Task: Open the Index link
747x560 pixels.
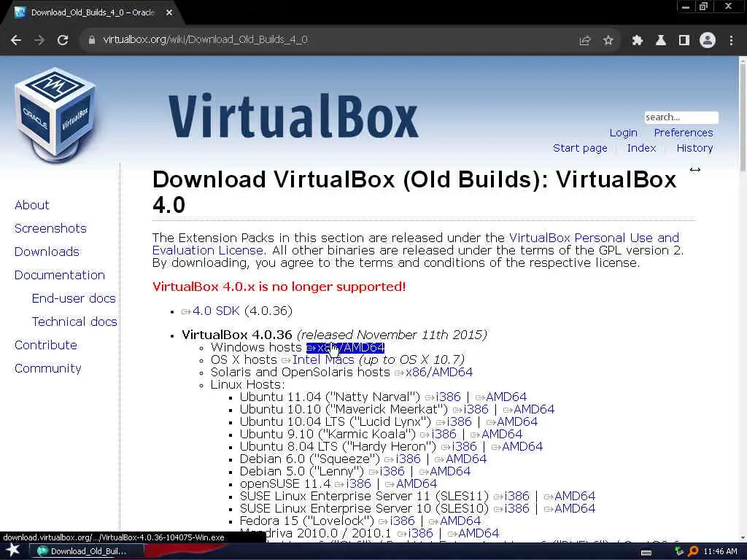Action: pyautogui.click(x=641, y=148)
